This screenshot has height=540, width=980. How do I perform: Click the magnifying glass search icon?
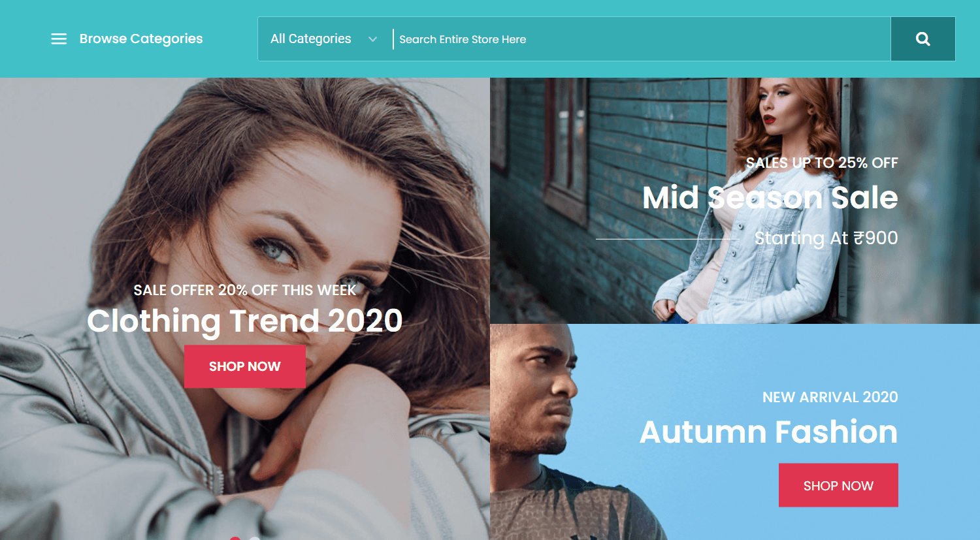click(923, 39)
